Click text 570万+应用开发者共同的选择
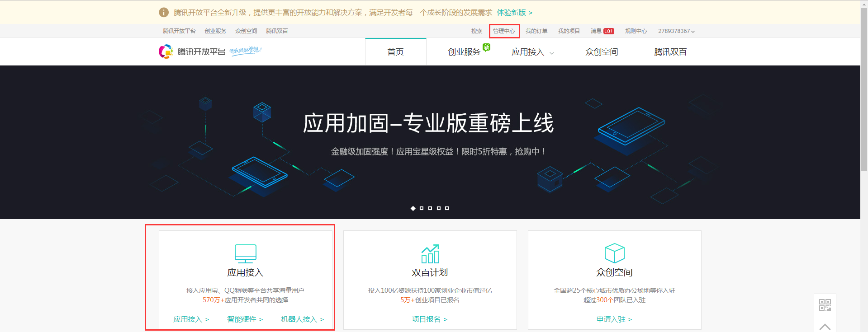Screen dimensions: 868x332 (x=245, y=300)
